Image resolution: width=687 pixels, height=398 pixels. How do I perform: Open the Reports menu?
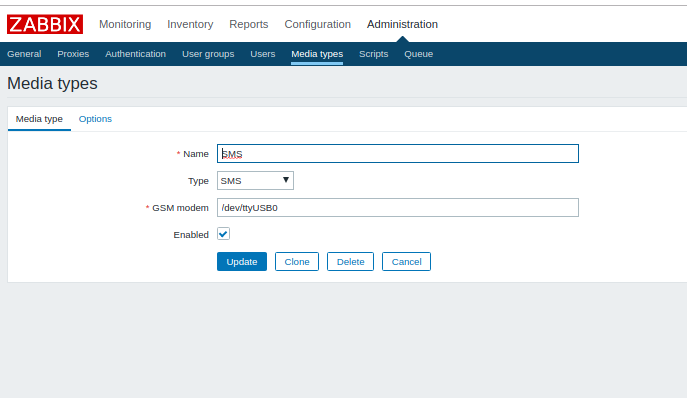point(248,24)
